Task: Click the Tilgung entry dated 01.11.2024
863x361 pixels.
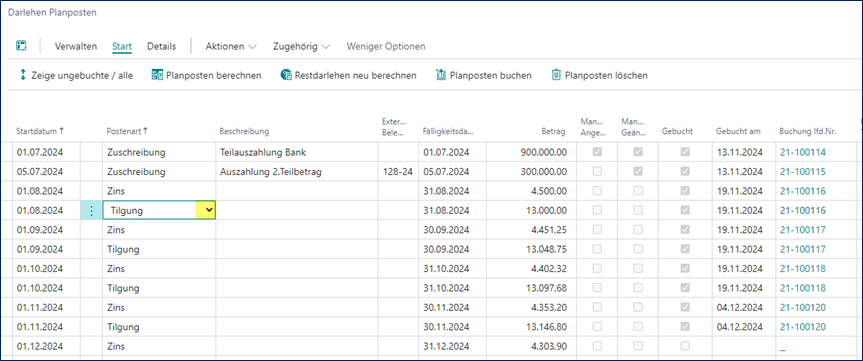Action: coord(123,327)
